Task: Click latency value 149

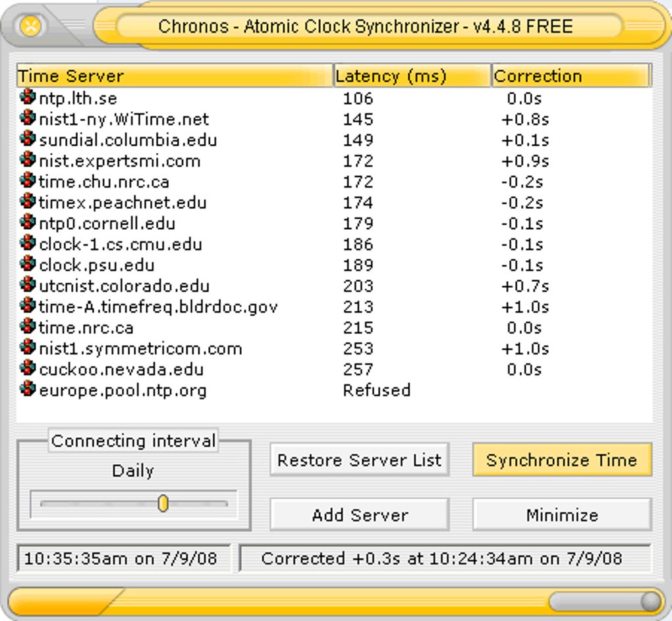Action: (358, 140)
